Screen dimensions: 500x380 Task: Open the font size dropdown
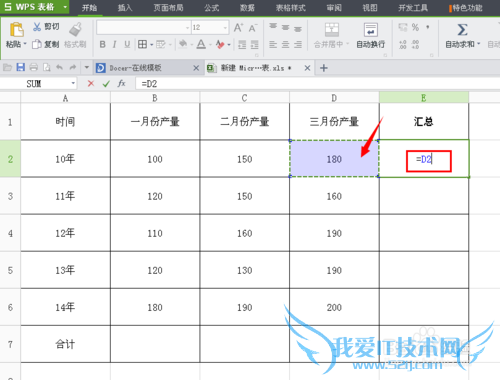click(225, 27)
